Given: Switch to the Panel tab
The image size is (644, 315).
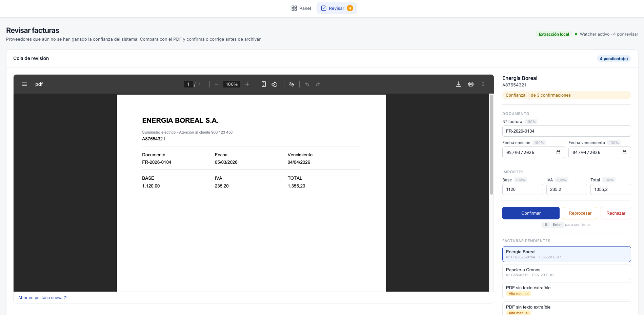Looking at the screenshot, I should [301, 8].
